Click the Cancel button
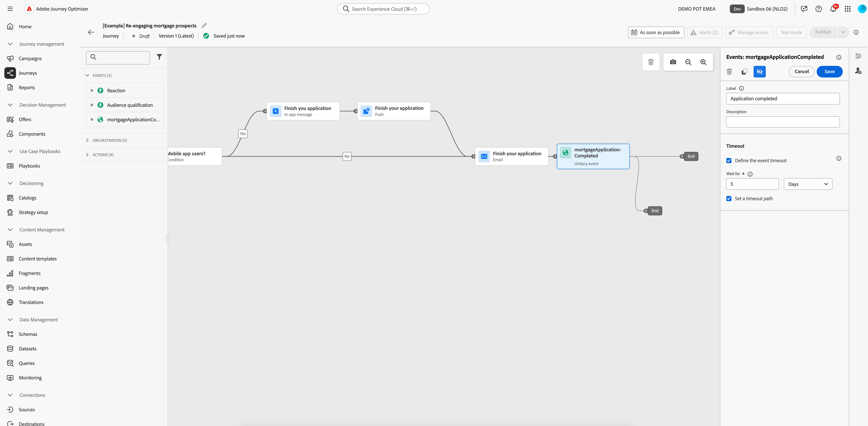The image size is (868, 426). click(x=801, y=72)
